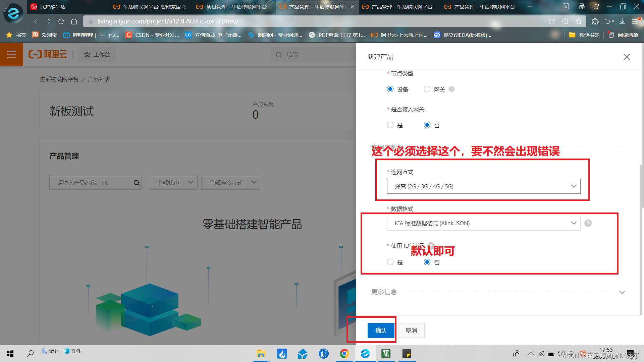Select 否 for 使用 ID² 认证
Image resolution: width=644 pixels, height=362 pixels.
click(x=427, y=262)
